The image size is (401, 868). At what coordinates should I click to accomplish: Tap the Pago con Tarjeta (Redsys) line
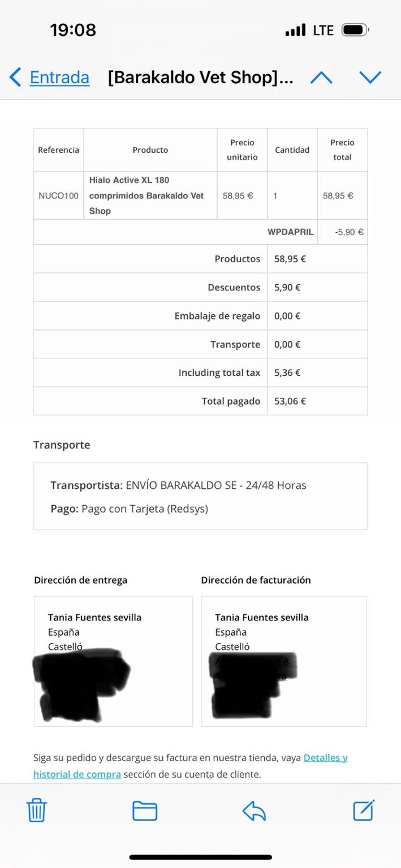point(129,509)
